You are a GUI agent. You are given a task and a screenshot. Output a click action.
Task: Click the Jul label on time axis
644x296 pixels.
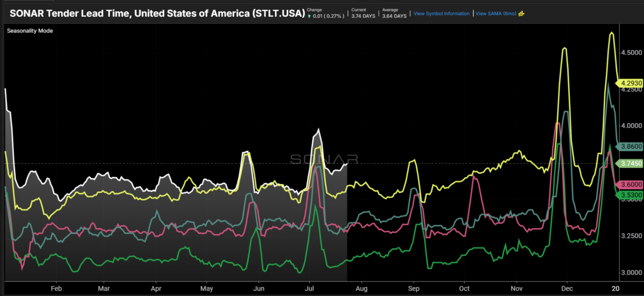click(309, 288)
